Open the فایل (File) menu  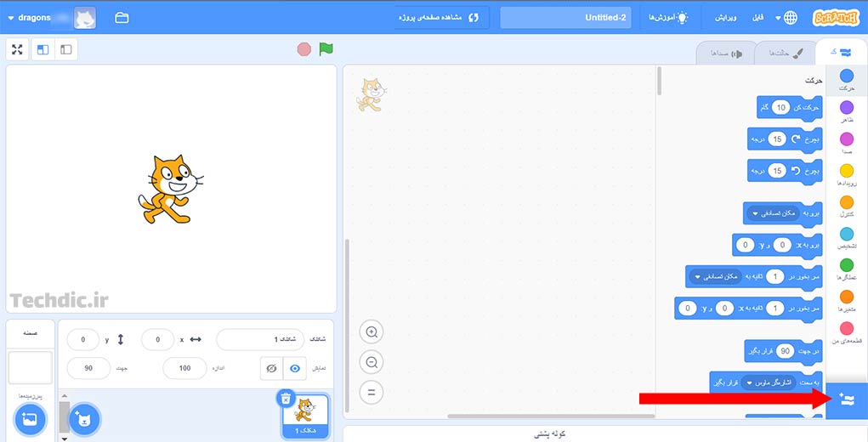click(757, 18)
